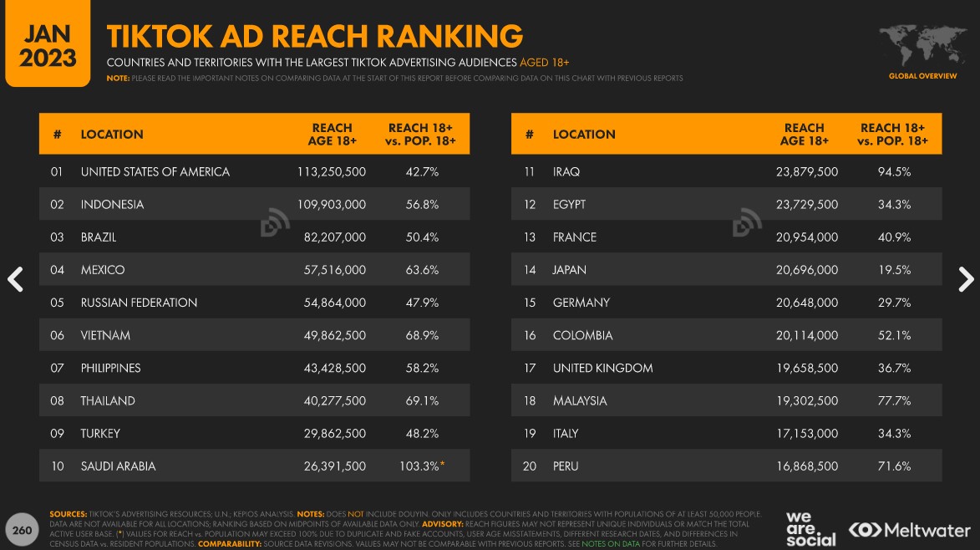Click left table Reach 18+ vs. Pop. header
This screenshot has height=550, width=980.
[420, 134]
